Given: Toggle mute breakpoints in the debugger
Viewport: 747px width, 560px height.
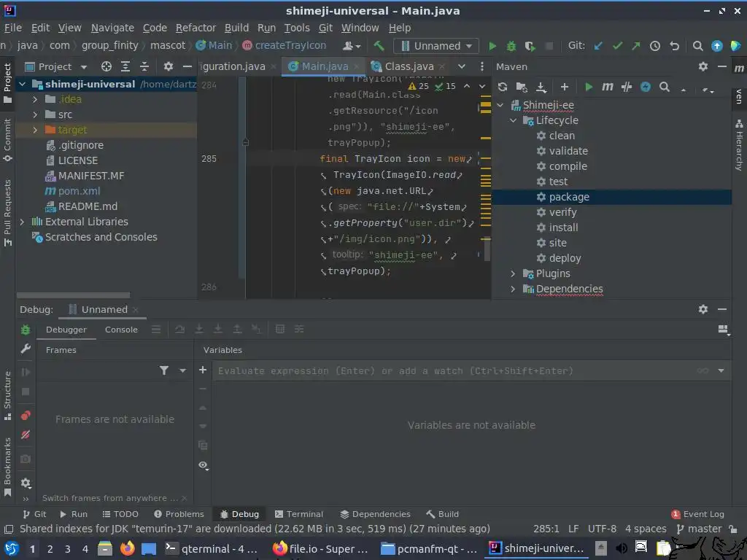Looking at the screenshot, I should click(x=26, y=435).
